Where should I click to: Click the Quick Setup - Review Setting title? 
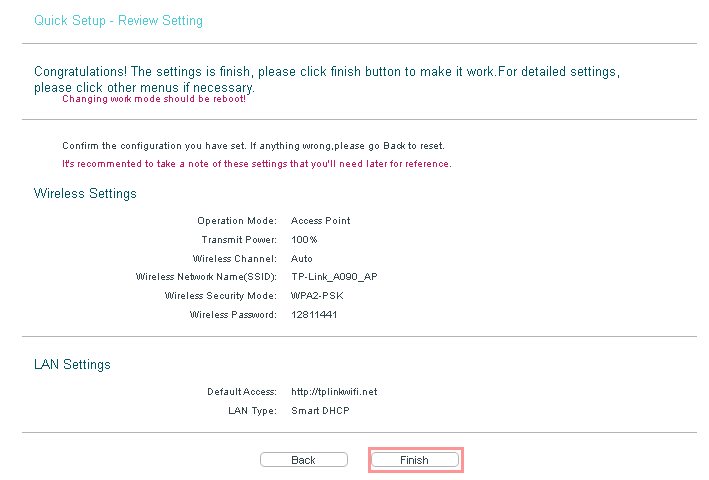(117, 20)
